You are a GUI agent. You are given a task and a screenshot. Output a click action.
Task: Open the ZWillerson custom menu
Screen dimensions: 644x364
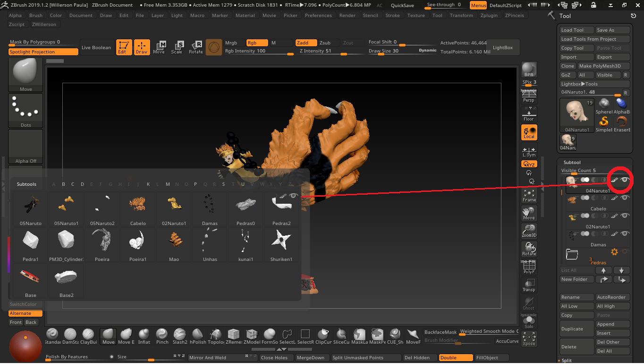click(x=44, y=24)
